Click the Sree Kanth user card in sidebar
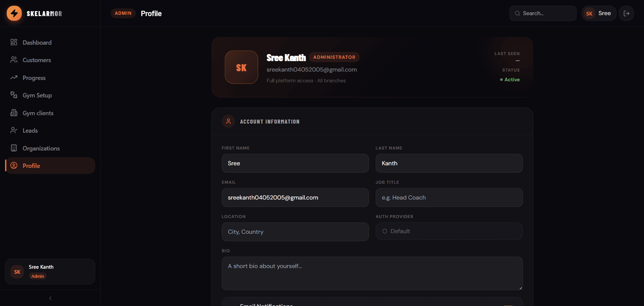This screenshot has height=306, width=644. [50, 271]
